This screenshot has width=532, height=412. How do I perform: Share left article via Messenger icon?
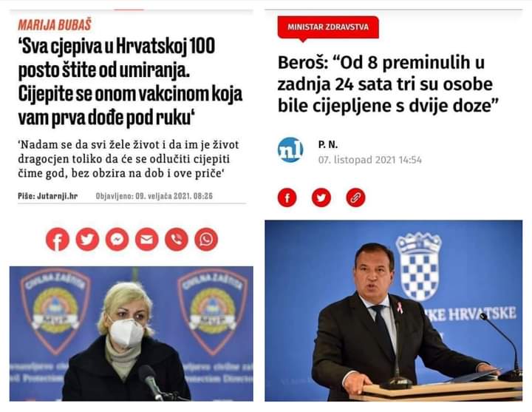117,240
